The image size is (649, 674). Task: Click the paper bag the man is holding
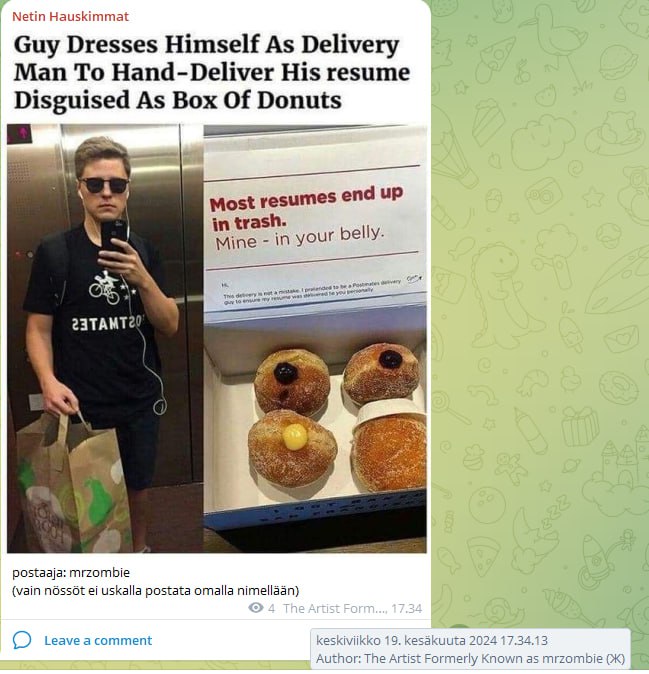point(71,484)
